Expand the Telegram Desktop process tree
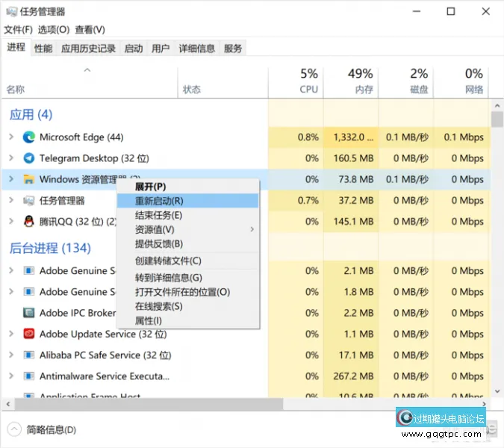504x448 pixels. pos(11,158)
